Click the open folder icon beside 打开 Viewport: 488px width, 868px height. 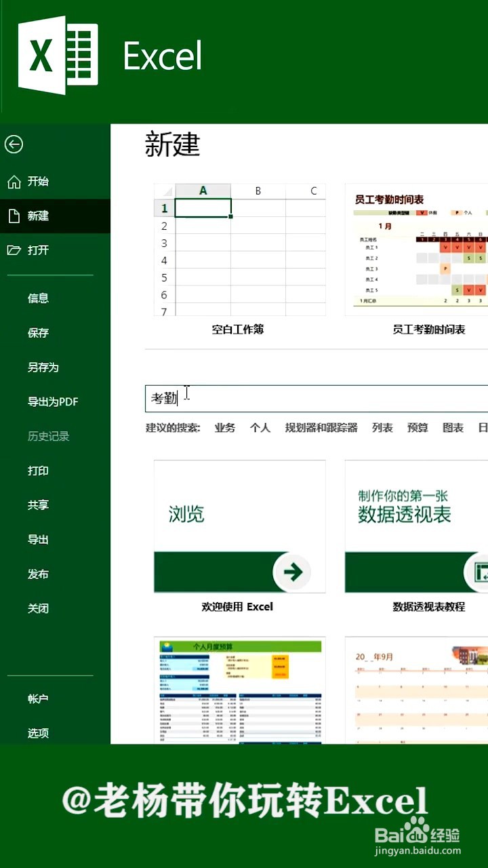point(14,250)
